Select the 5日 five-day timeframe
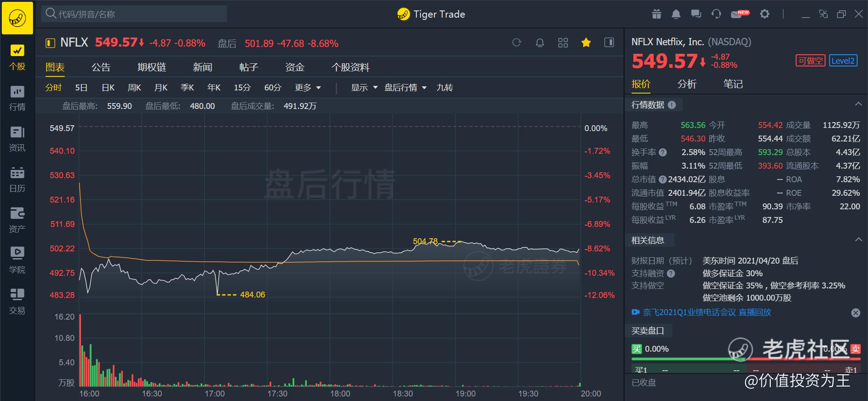This screenshot has height=401, width=868. point(81,88)
